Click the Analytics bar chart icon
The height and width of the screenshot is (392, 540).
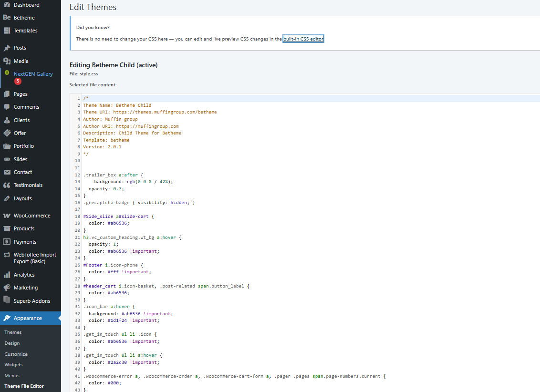click(x=7, y=275)
